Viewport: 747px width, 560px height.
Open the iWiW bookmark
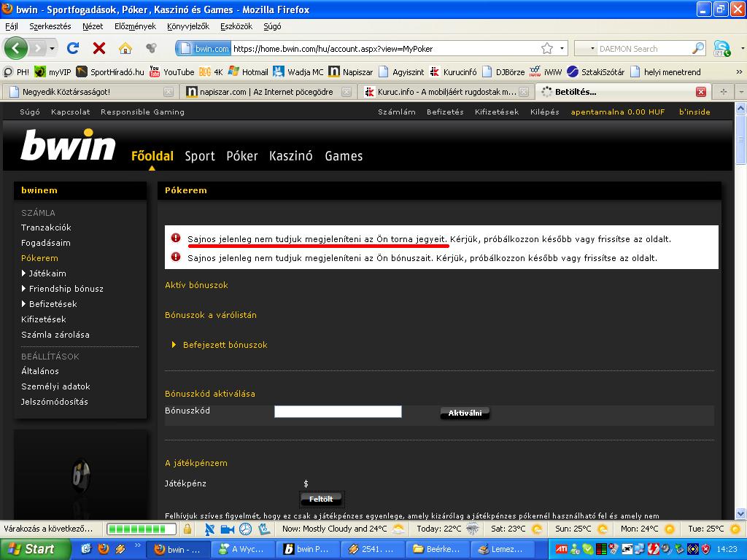[x=546, y=72]
